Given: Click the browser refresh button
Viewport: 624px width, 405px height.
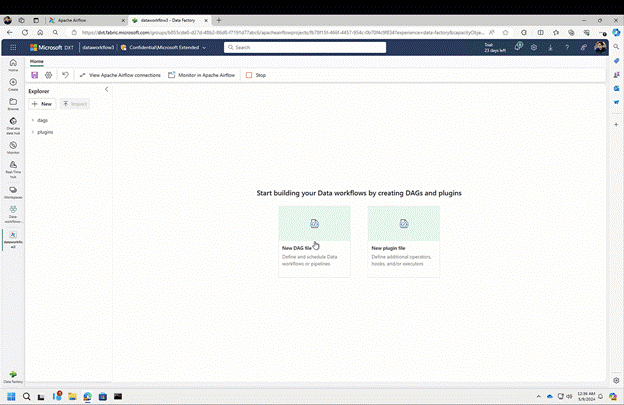Looking at the screenshot, I should (x=25, y=33).
